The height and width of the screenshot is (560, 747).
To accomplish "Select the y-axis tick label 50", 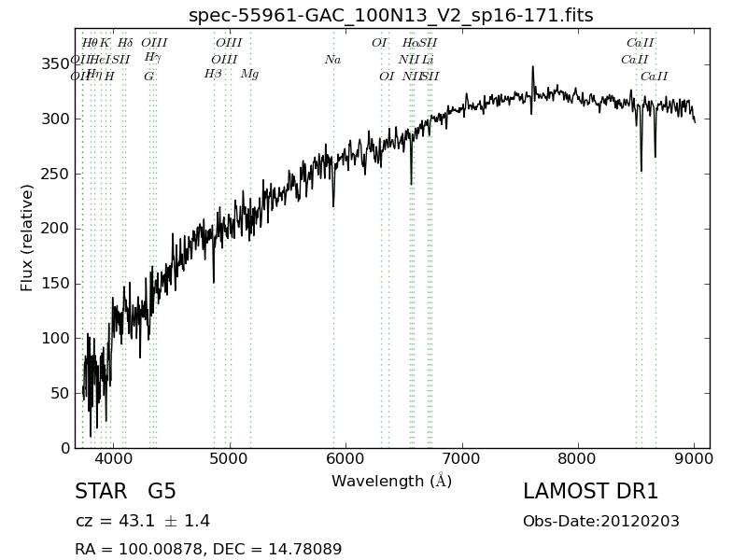I will [x=60, y=393].
